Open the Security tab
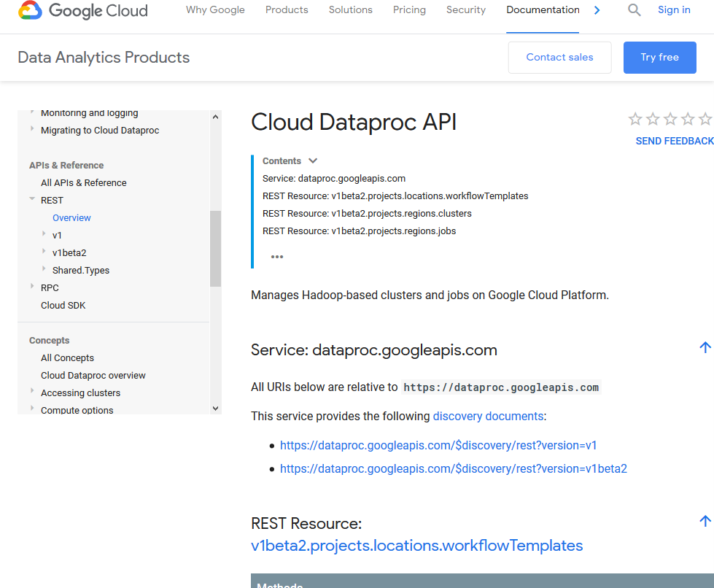 pos(466,10)
